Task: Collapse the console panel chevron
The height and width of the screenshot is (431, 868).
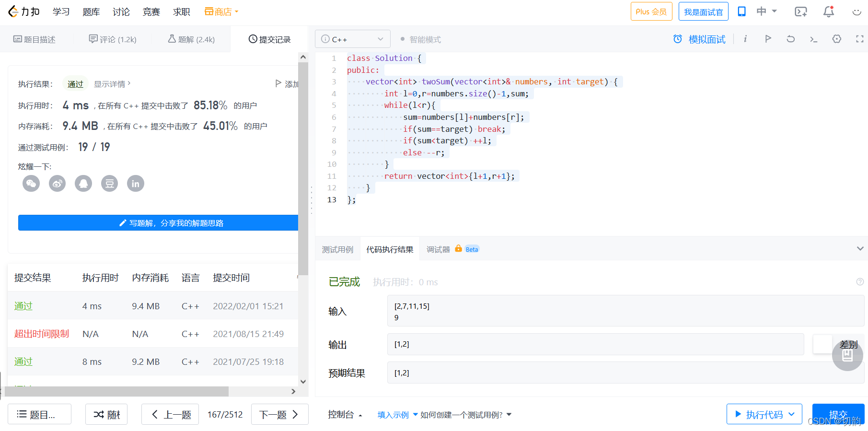Action: [x=860, y=248]
